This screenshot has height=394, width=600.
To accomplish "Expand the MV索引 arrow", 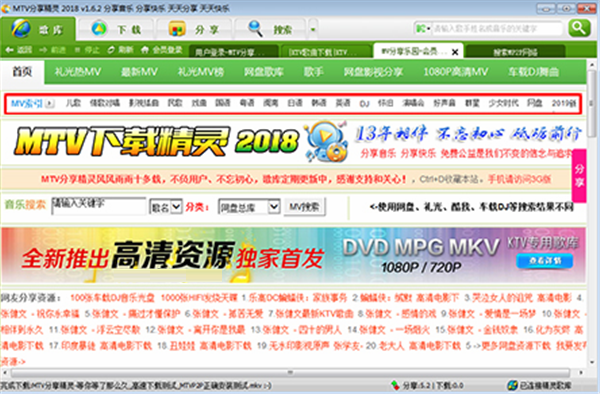I will [x=50, y=103].
